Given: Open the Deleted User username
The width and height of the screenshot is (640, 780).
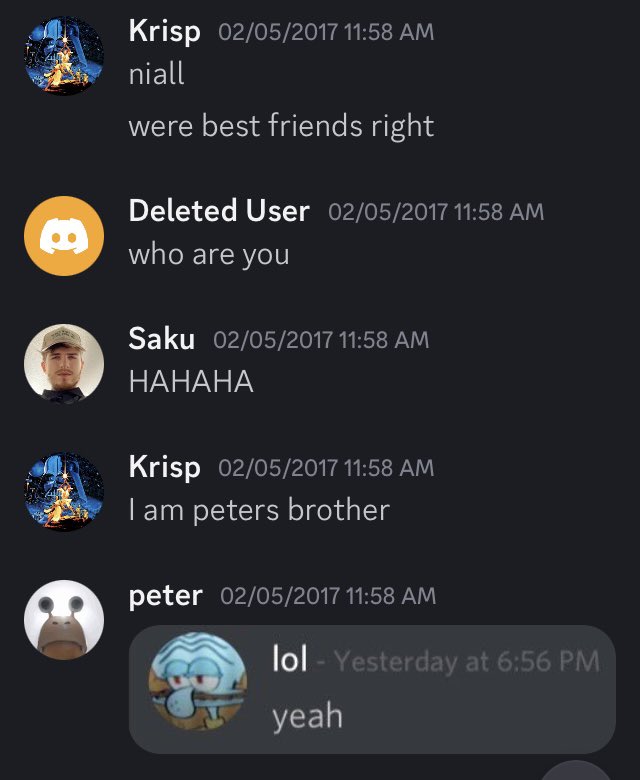Looking at the screenshot, I should click(x=219, y=211).
